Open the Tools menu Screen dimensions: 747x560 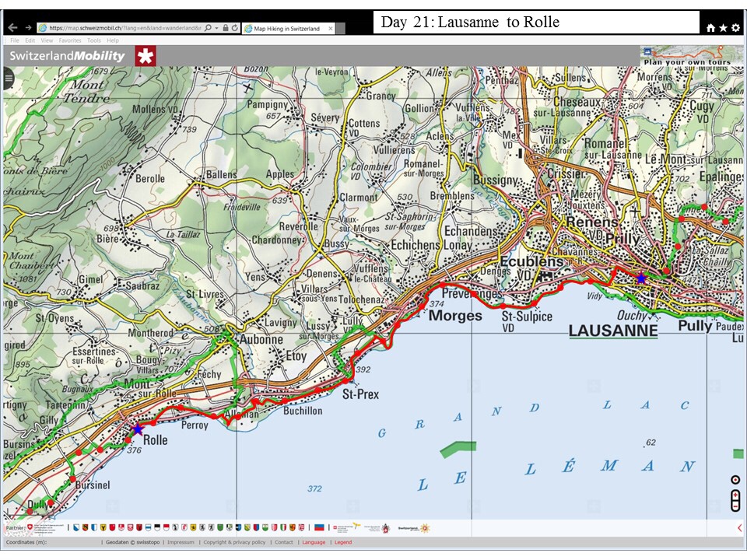(94, 40)
